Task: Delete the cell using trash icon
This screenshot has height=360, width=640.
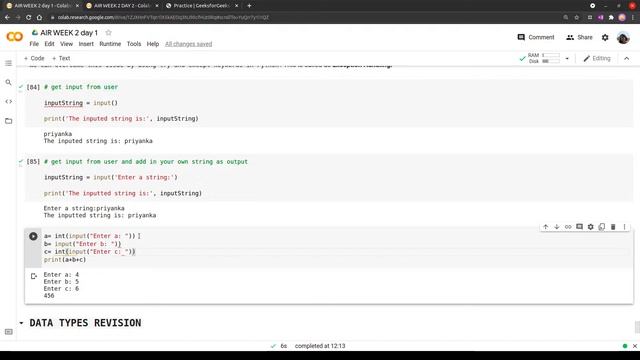Action: click(x=613, y=227)
